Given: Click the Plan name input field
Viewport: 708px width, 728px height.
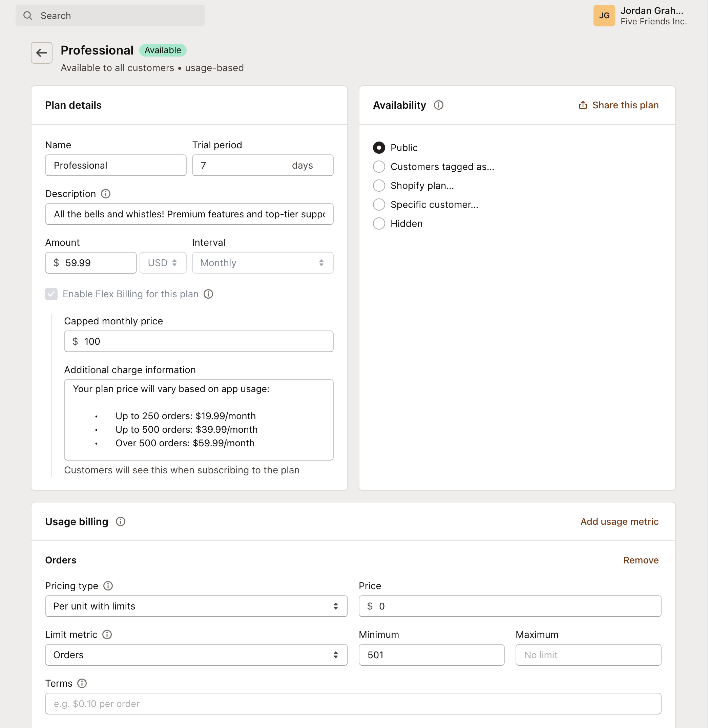Looking at the screenshot, I should click(116, 165).
